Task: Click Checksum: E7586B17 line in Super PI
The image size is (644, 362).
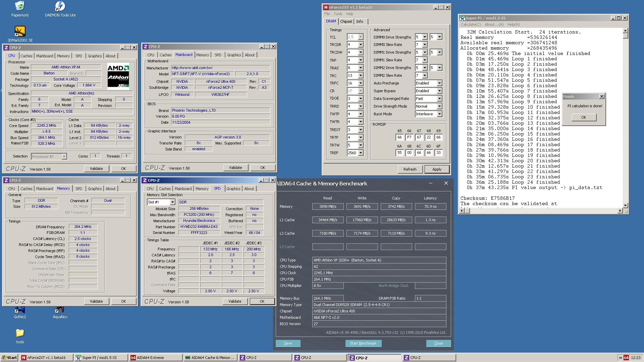Action: point(487,198)
